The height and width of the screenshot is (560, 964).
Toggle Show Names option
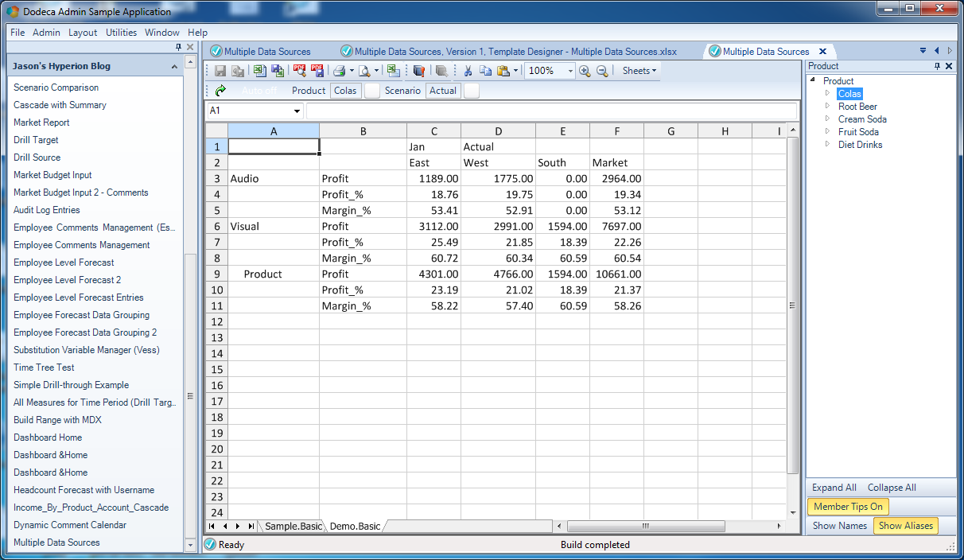[x=840, y=526]
